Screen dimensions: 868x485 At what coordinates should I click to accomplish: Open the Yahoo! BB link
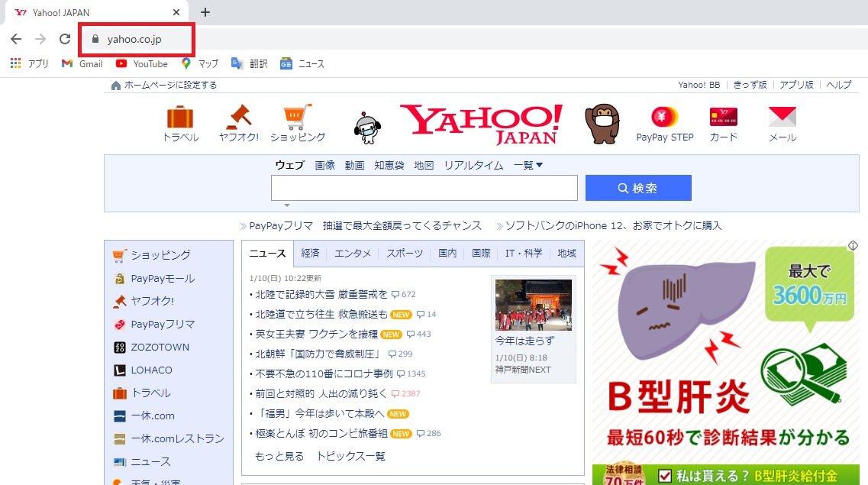click(x=699, y=85)
